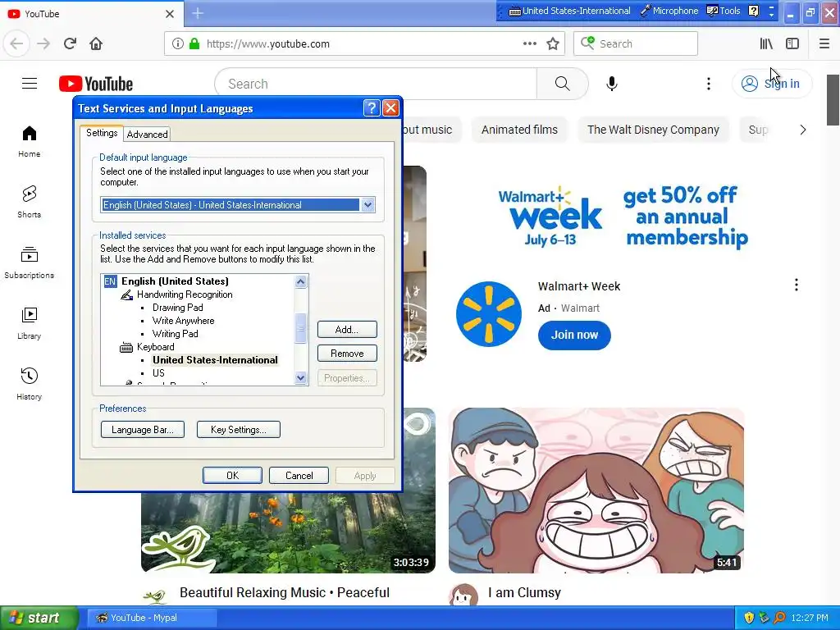Bookmark this page with the star icon
Image resolution: width=840 pixels, height=630 pixels.
click(x=553, y=43)
